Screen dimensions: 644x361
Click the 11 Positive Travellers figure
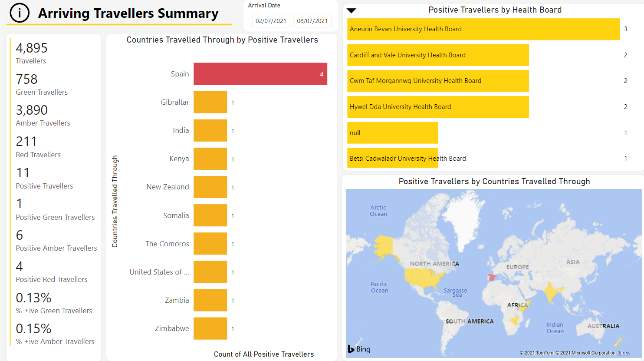coord(23,173)
